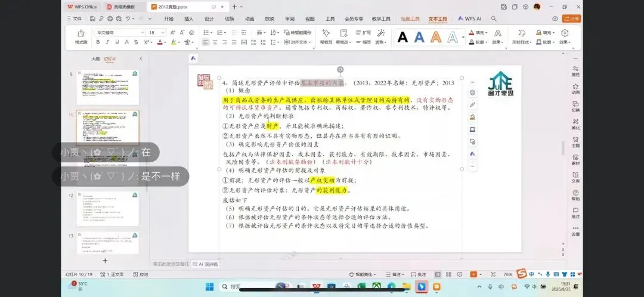
Task: Click the AI help-write (帮我写) icon
Action: click(326, 36)
